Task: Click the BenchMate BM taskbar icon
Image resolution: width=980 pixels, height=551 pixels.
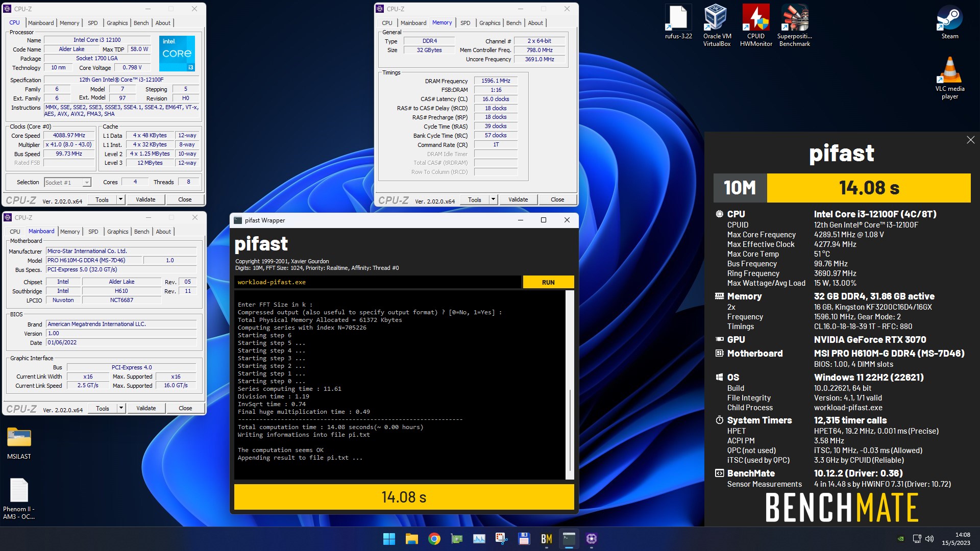Action: pos(546,539)
